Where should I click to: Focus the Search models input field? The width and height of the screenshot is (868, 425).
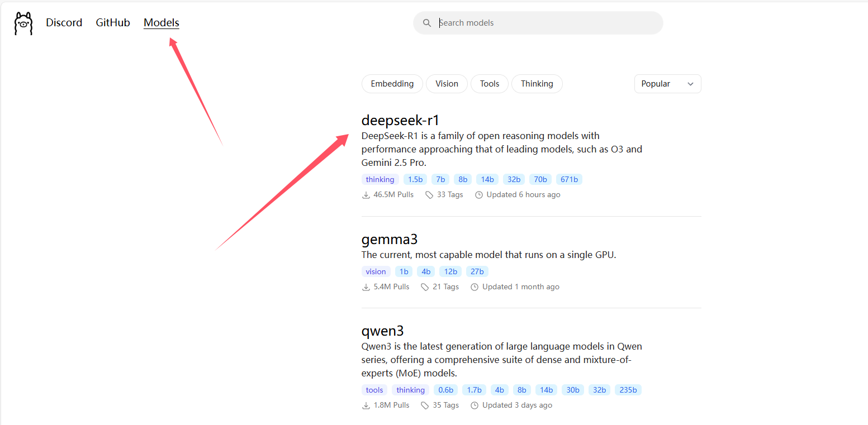538,23
